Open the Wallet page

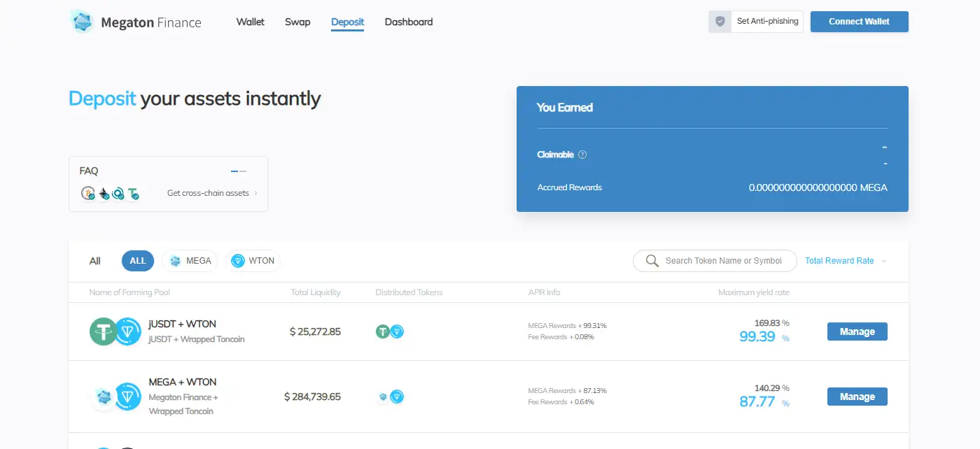(x=251, y=22)
